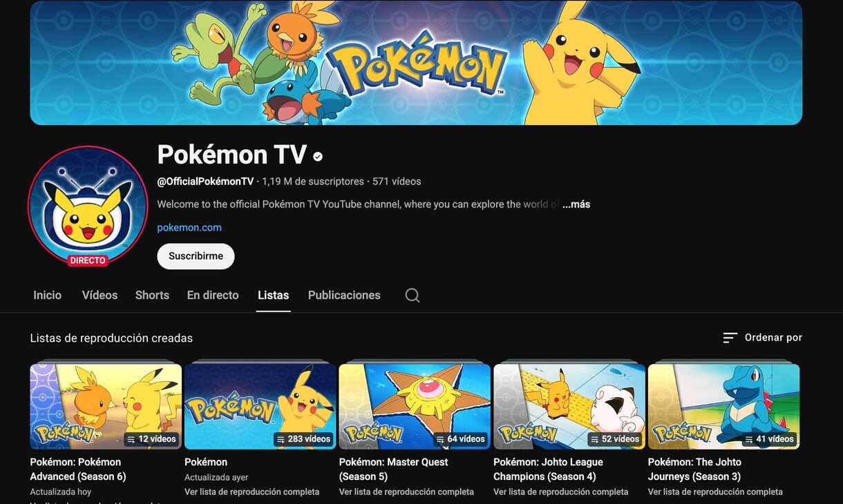Click the playlist icon showing 52 vídeos
The height and width of the screenshot is (504, 843).
click(596, 438)
